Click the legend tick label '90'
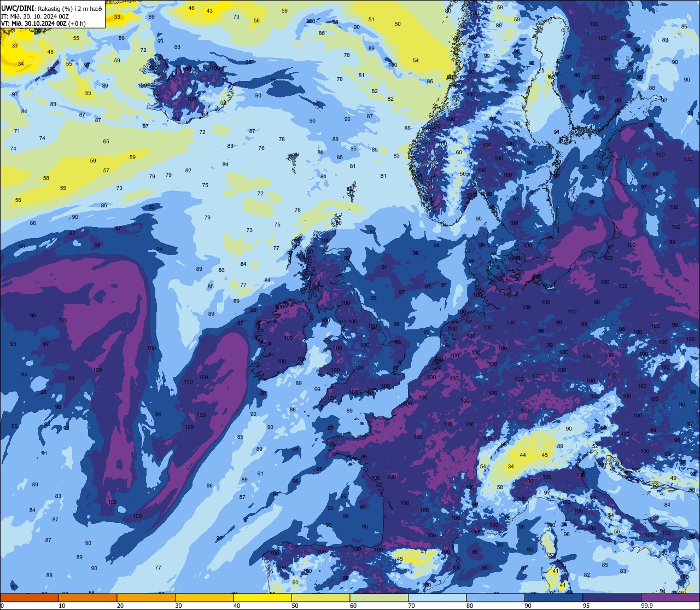Viewport: 700px width, 610px height. click(528, 606)
